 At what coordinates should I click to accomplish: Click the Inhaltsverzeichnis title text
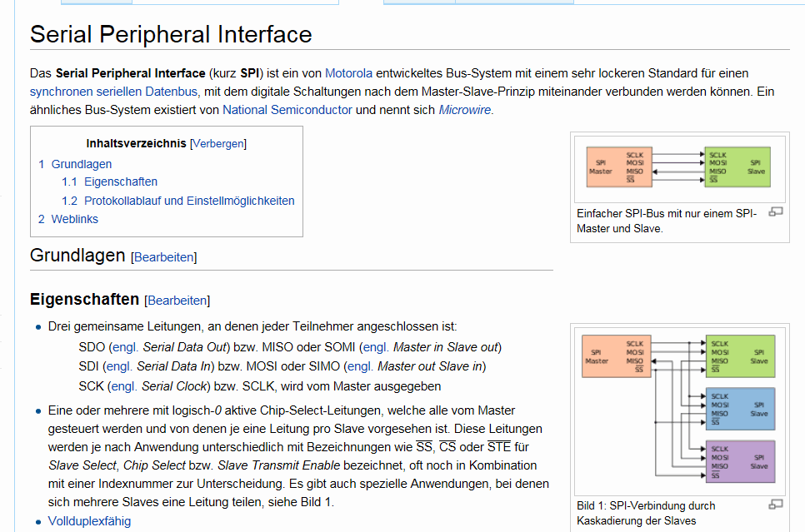[x=136, y=144]
